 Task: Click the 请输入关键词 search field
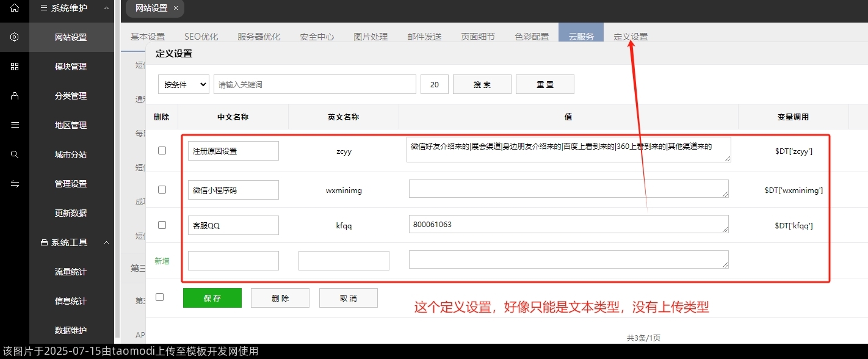click(x=314, y=84)
